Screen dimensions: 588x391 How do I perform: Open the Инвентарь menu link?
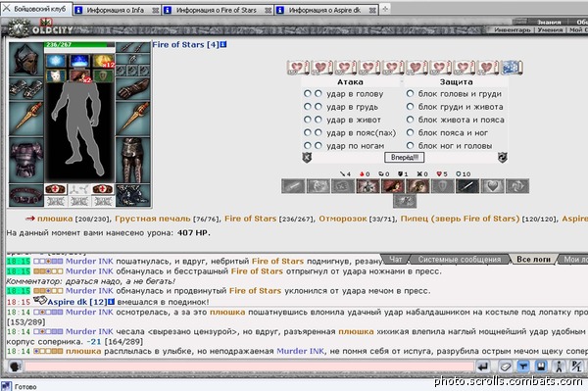(512, 30)
